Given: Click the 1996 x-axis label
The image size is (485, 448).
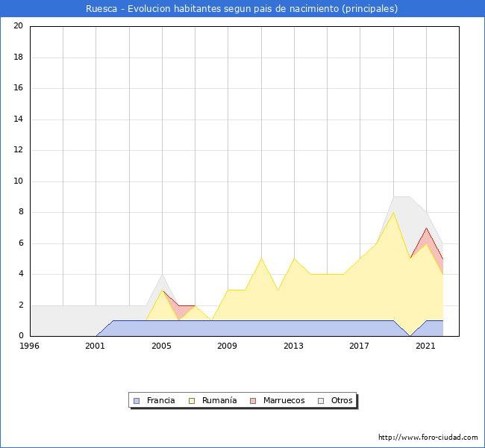Looking at the screenshot, I should click(x=29, y=346).
